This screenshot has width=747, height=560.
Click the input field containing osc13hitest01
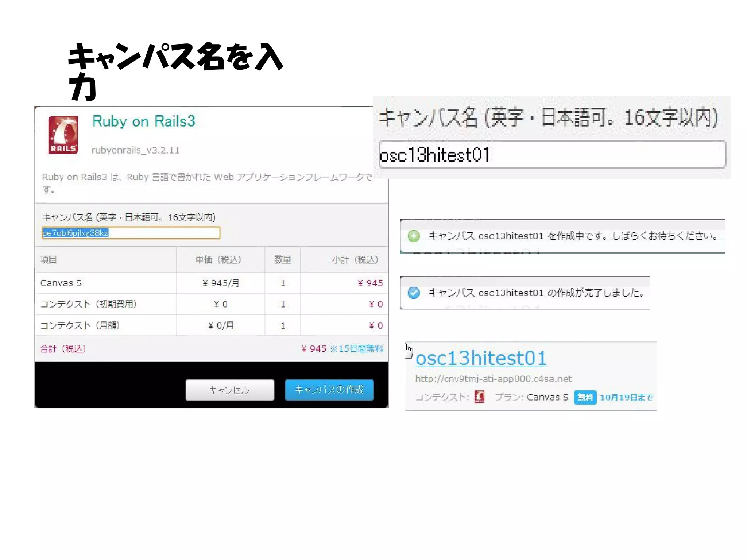[552, 154]
